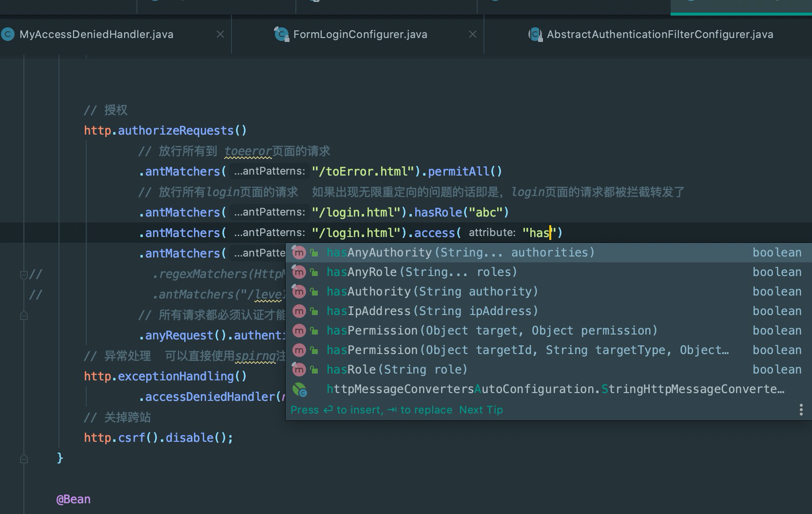Pick hasPermission(Object target, Object permission) suggestion
812x514 pixels.
548,331
